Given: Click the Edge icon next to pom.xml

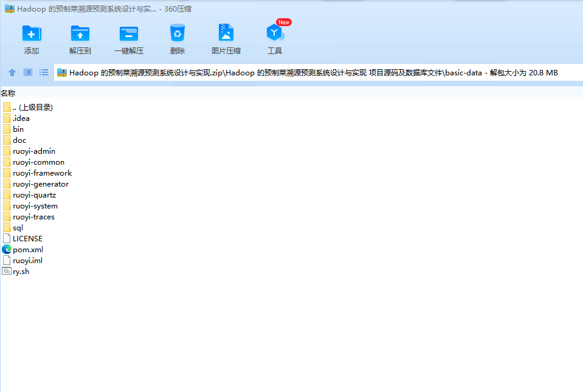Looking at the screenshot, I should tap(7, 249).
